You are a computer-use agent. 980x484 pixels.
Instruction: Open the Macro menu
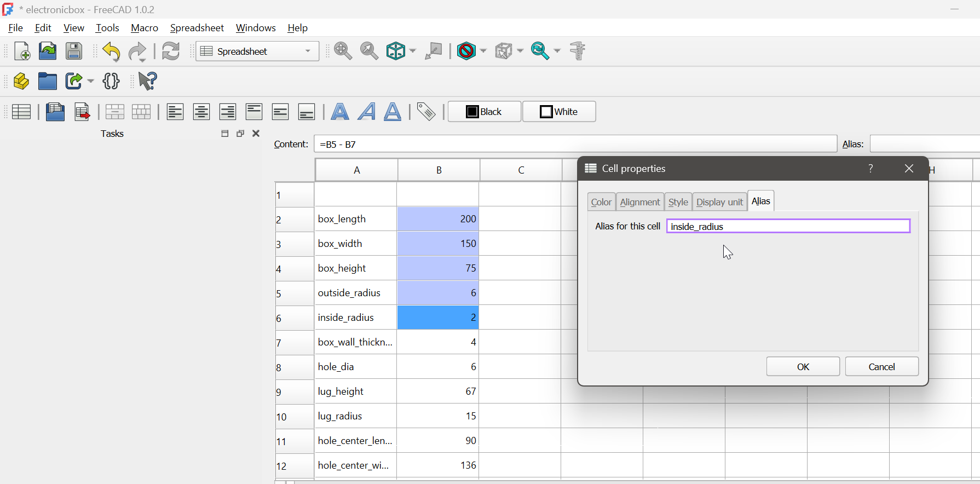(x=145, y=28)
